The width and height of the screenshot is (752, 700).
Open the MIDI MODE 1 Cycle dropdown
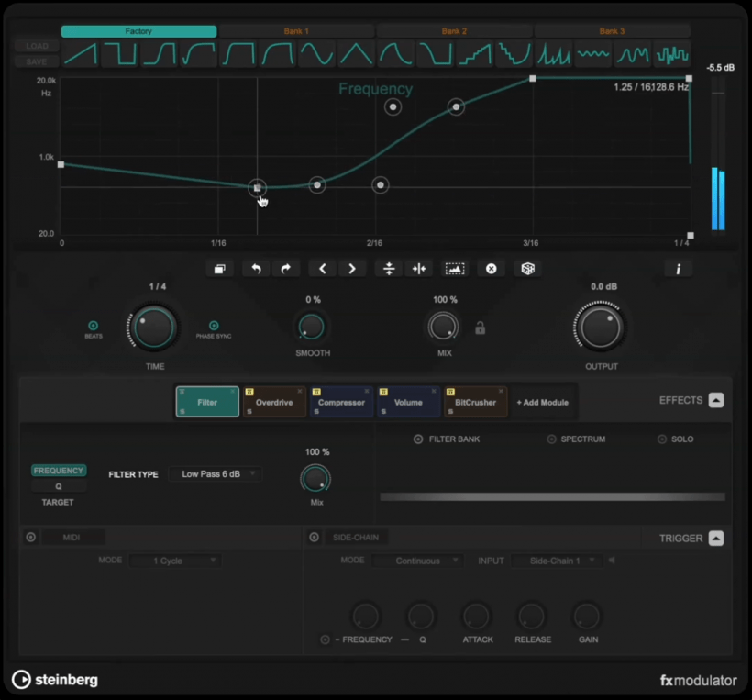tap(174, 561)
